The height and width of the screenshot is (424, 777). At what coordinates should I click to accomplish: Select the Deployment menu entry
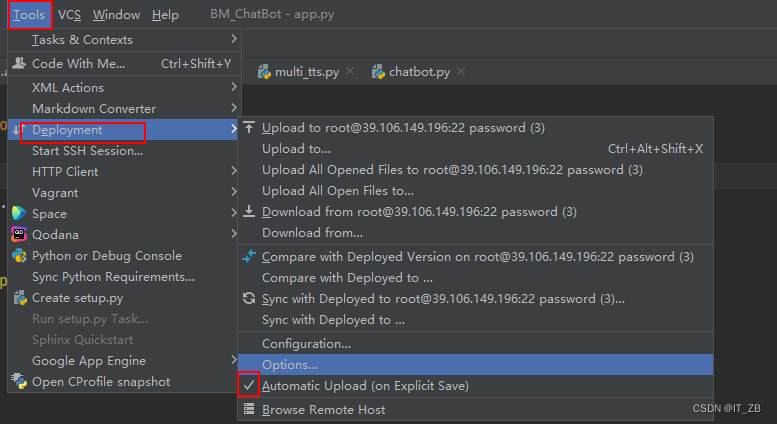click(x=123, y=130)
